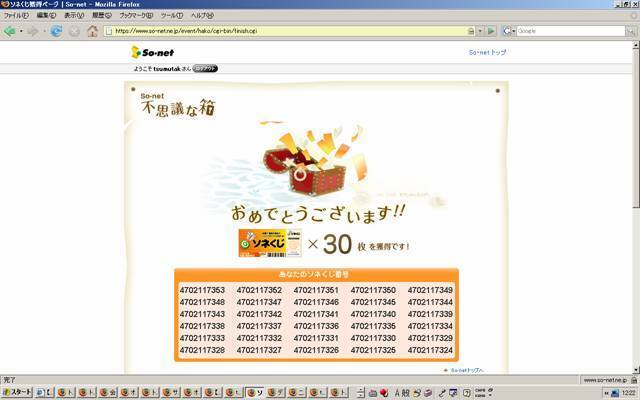Screen dimensions: 640x400
Task: Click the padlock icon in the status bar
Action: pos(633,380)
